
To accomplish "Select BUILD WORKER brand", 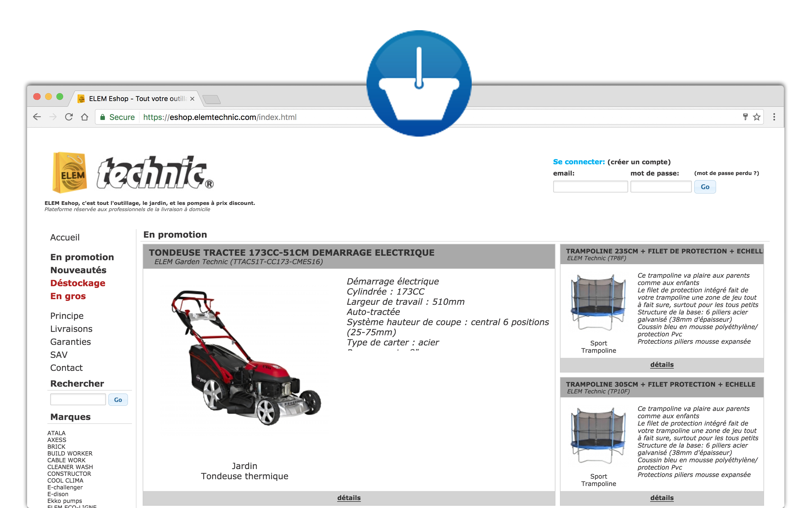I will (70, 453).
